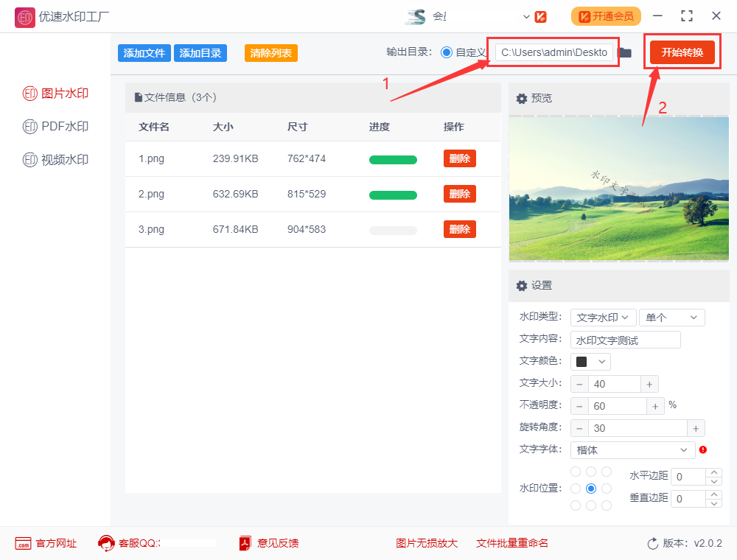
Task: Click the refresh icon beside 版本
Action: tap(652, 544)
